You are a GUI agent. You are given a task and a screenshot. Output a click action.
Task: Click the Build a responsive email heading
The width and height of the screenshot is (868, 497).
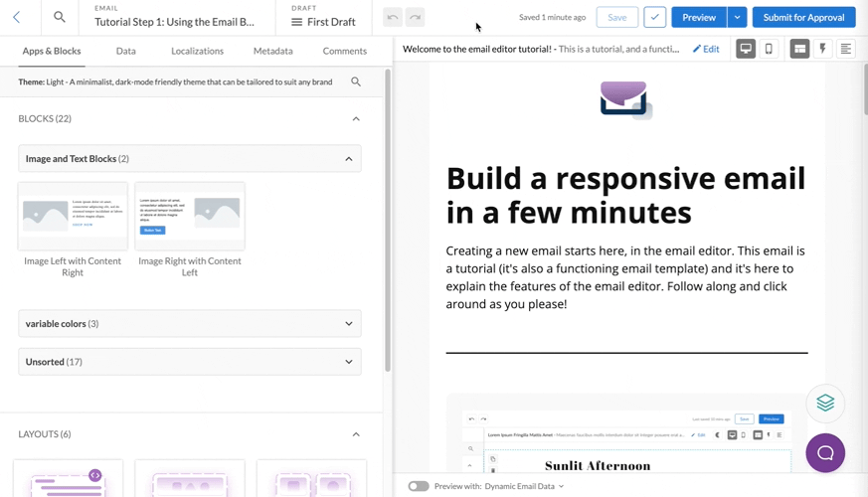625,196
